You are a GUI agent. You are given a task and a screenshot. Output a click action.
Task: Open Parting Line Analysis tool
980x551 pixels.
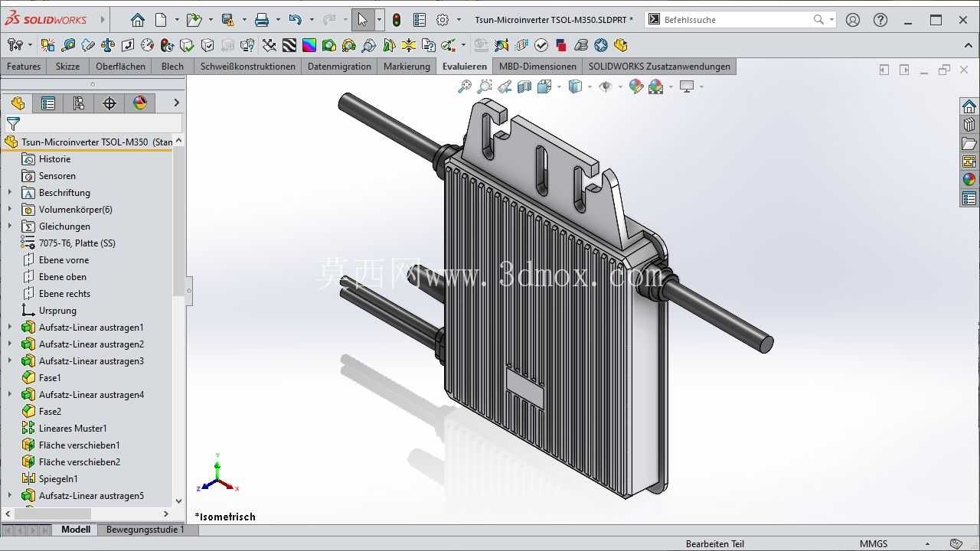coord(369,45)
